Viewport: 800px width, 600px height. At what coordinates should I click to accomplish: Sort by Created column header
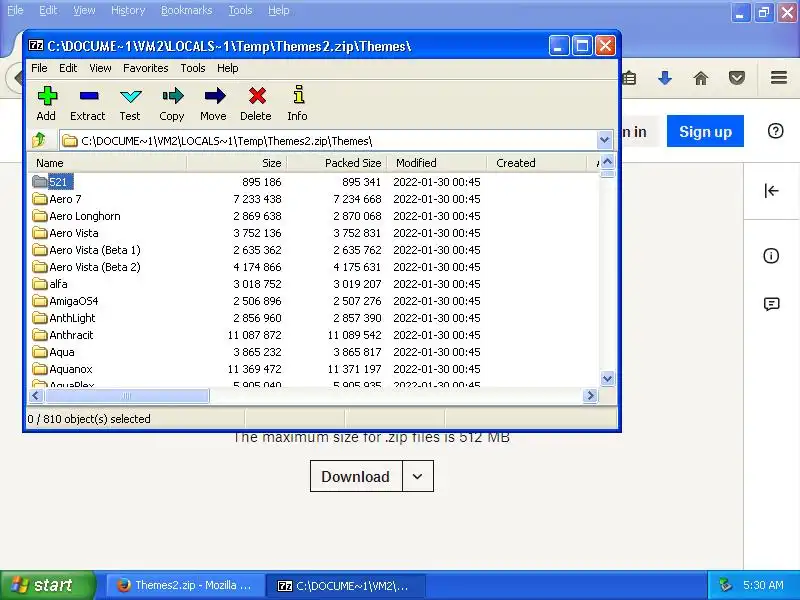[536, 163]
